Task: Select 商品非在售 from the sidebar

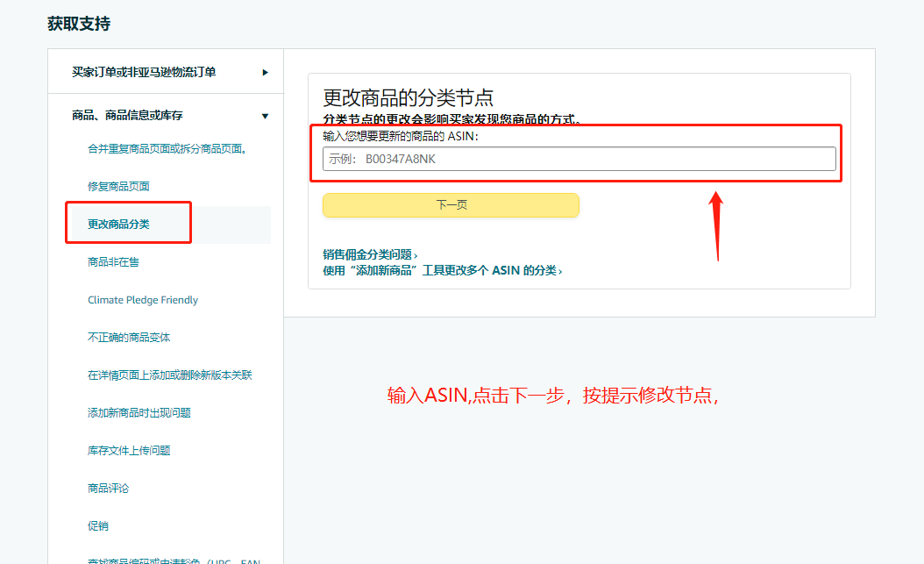Action: (111, 261)
